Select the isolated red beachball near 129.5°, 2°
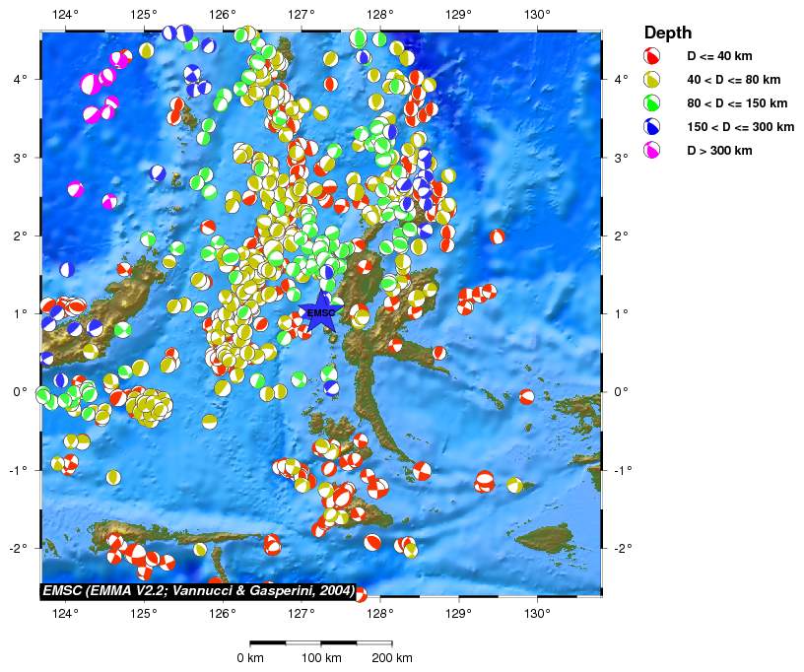 pyautogui.click(x=497, y=236)
